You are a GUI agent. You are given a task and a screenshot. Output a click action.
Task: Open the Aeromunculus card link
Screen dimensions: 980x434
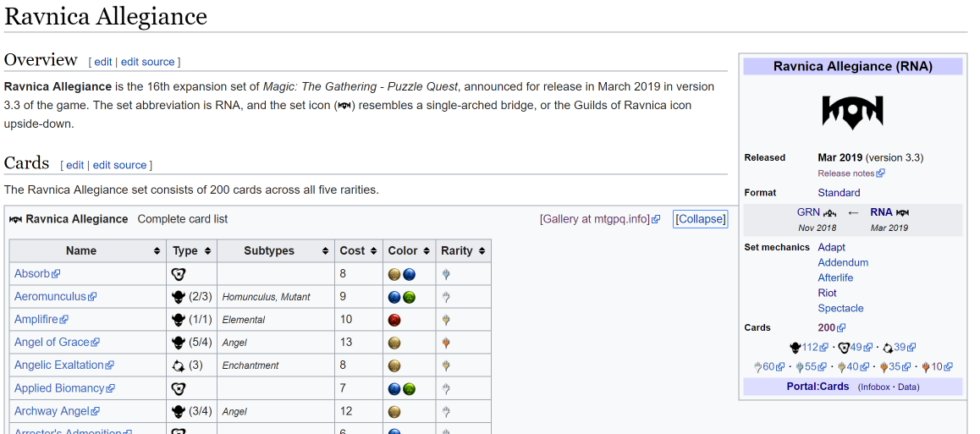(51, 297)
